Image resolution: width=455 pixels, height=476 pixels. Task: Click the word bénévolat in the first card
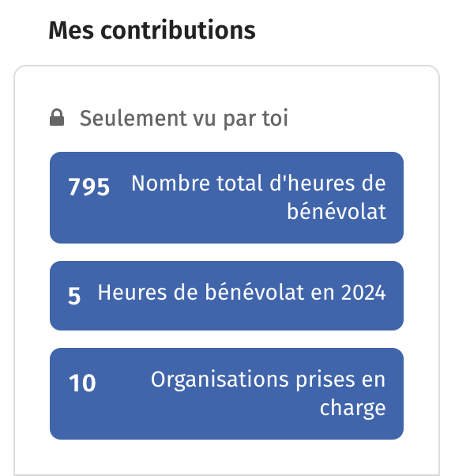tap(337, 211)
